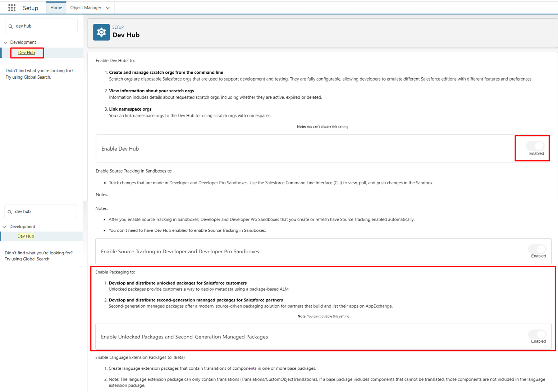
Task: Click the magnifier icon in the lower Quick Find
Action: [x=10, y=212]
